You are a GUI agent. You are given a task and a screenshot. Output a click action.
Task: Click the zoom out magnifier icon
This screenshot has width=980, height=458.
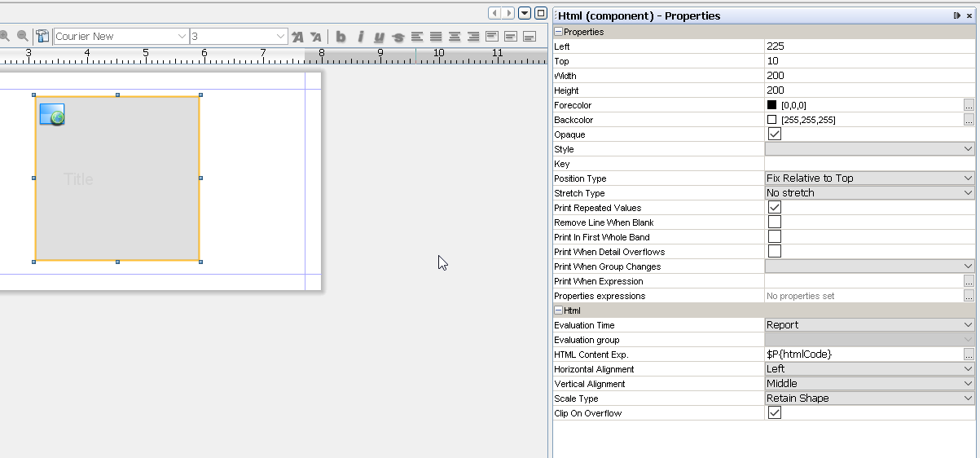pos(23,36)
